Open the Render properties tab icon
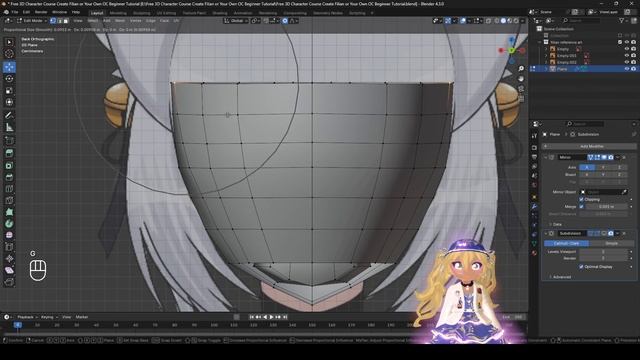 coord(534,147)
